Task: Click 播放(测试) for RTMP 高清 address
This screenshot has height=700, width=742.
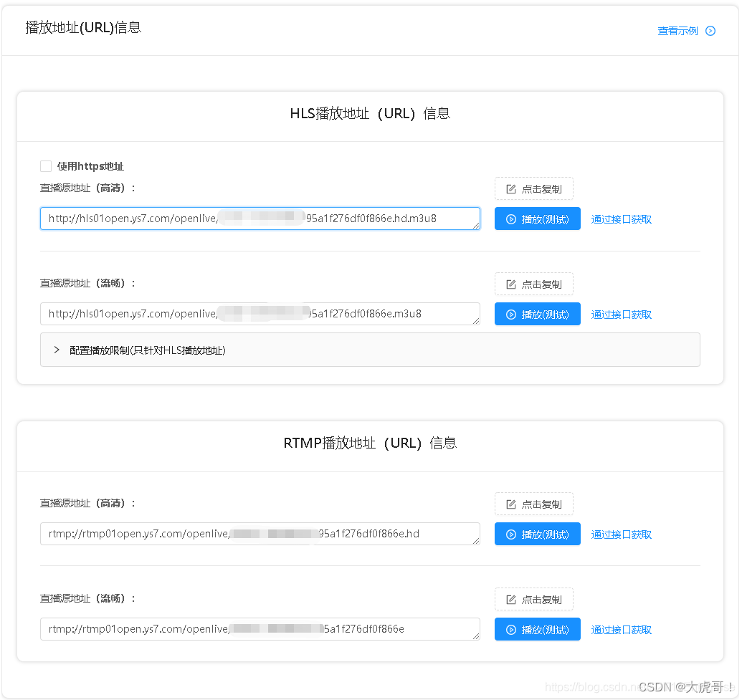Action: tap(537, 534)
